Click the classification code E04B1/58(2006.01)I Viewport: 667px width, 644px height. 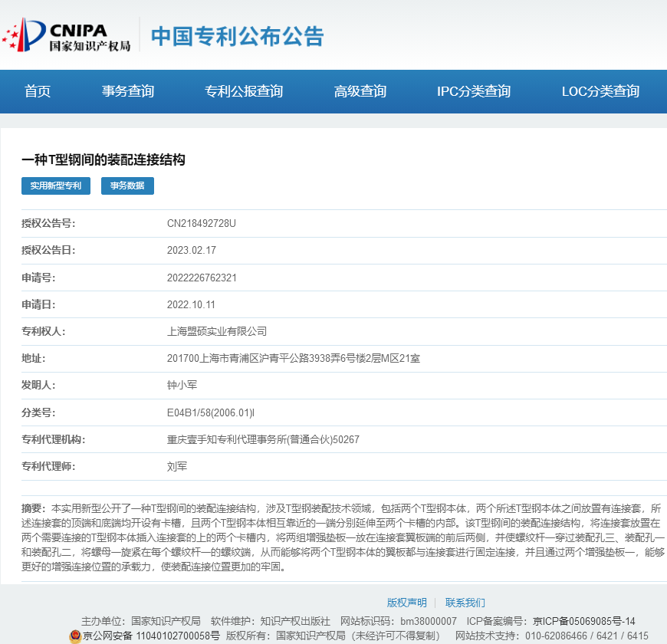tap(211, 412)
